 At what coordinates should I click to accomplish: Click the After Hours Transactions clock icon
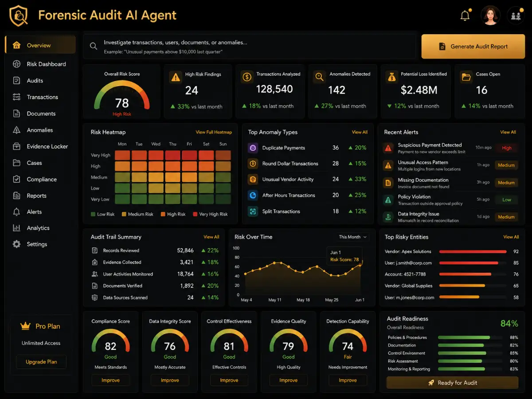point(253,195)
